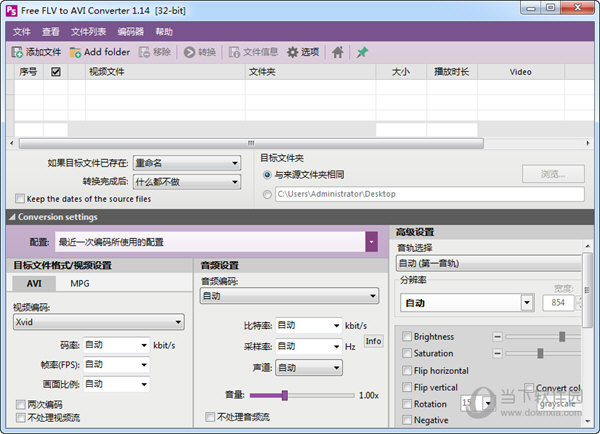
Task: Collapse the Conversion settings section
Action: pyautogui.click(x=12, y=217)
